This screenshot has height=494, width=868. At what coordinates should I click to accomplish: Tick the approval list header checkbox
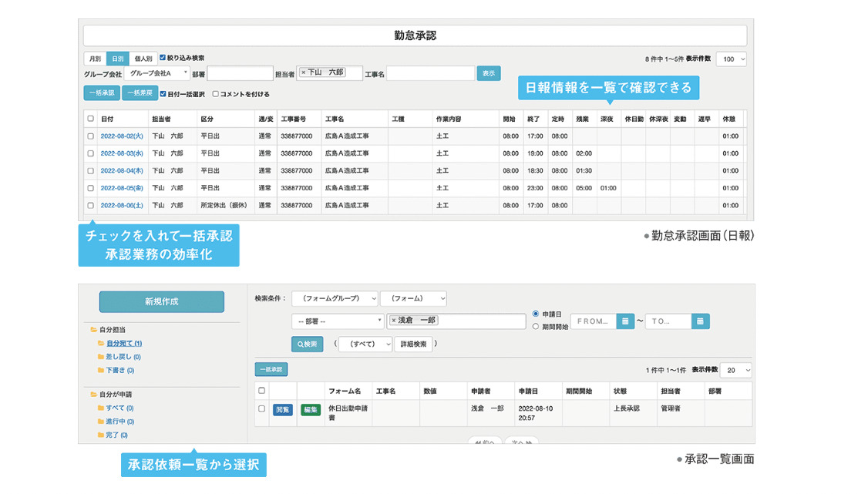262,391
